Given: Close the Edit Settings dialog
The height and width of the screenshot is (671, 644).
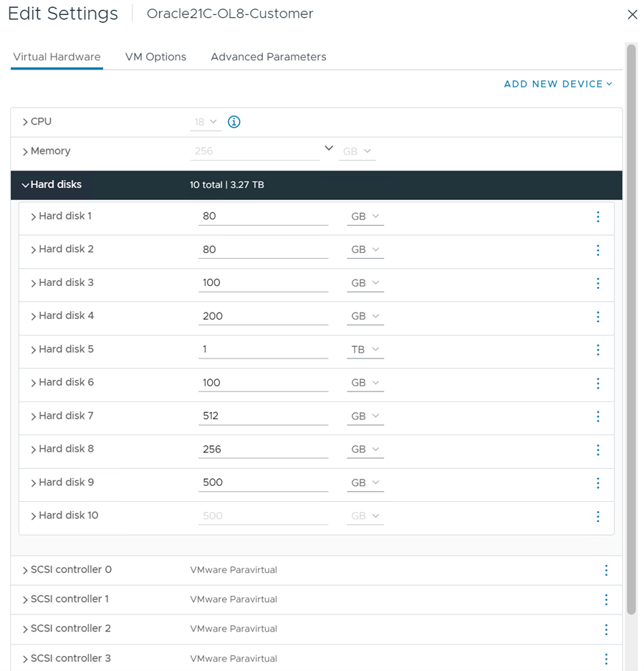Looking at the screenshot, I should tap(632, 14).
